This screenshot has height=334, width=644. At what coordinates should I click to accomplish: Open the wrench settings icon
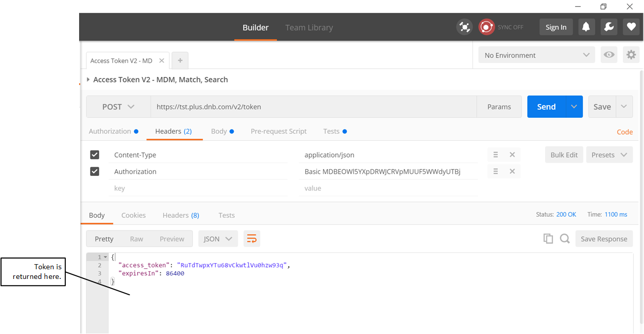[609, 27]
